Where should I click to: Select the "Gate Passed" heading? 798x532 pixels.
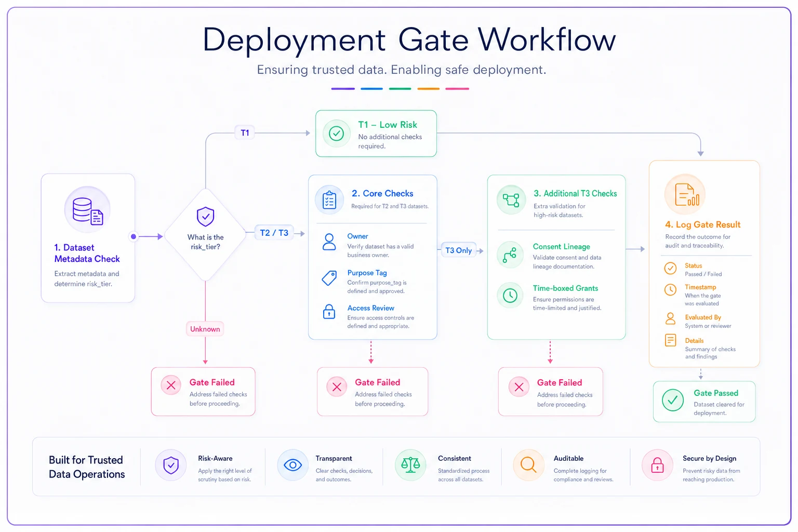point(716,393)
